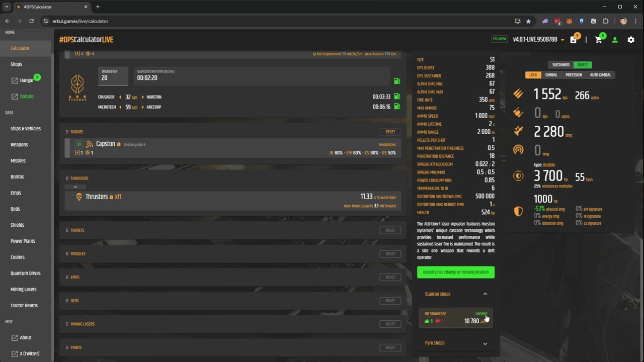Click the missile damage icon
This screenshot has height=362, width=644.
[518, 131]
